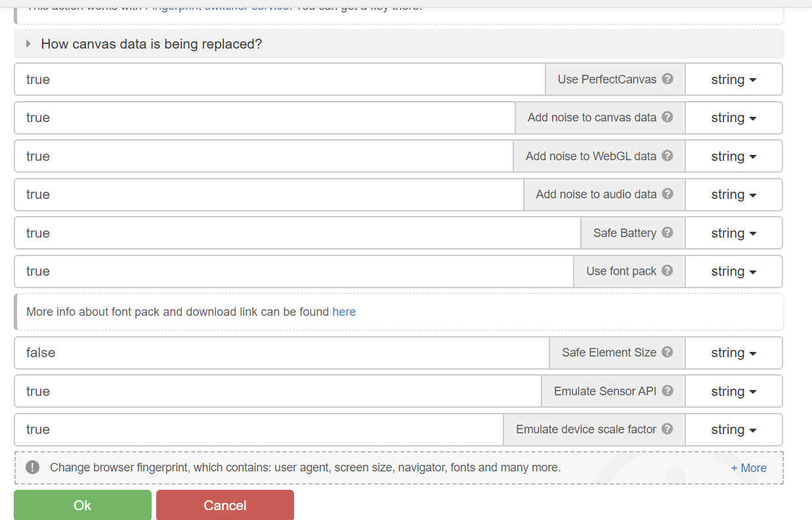Click the info icon next to fingerprint description
The width and height of the screenshot is (812, 520).
32,467
